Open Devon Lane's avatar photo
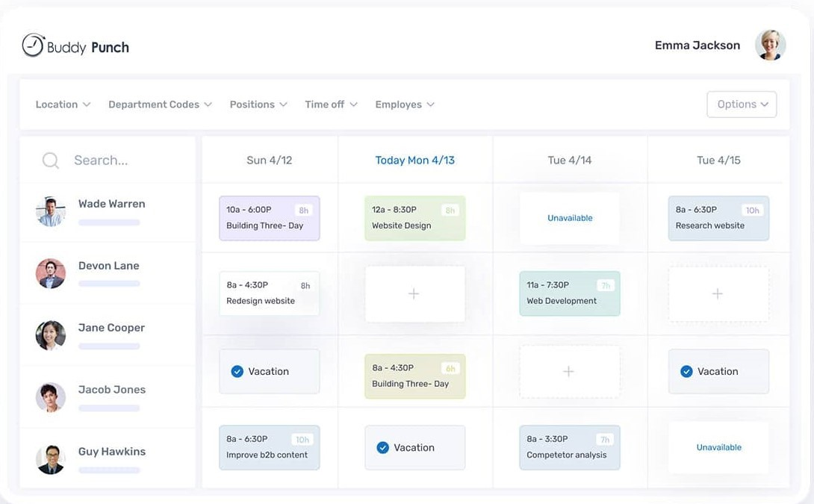 tap(51, 273)
